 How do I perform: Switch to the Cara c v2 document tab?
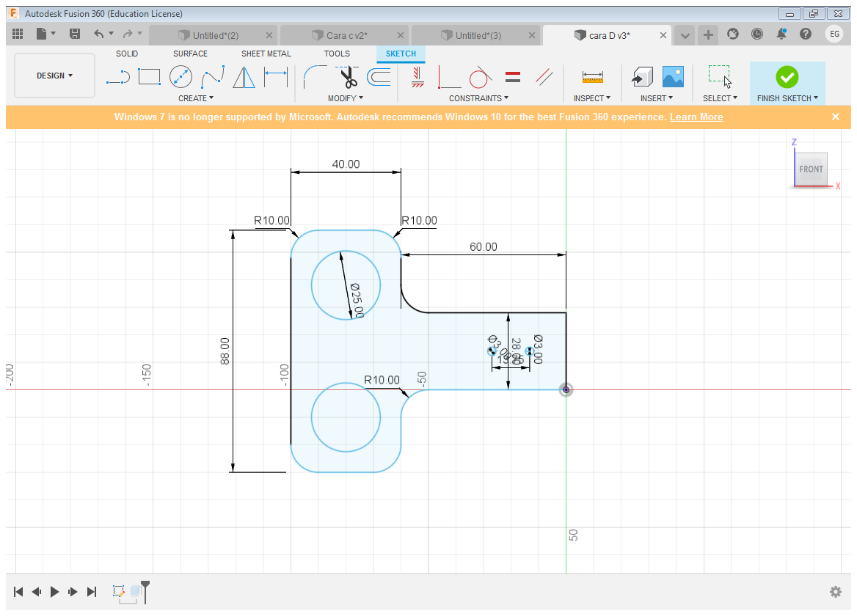346,35
